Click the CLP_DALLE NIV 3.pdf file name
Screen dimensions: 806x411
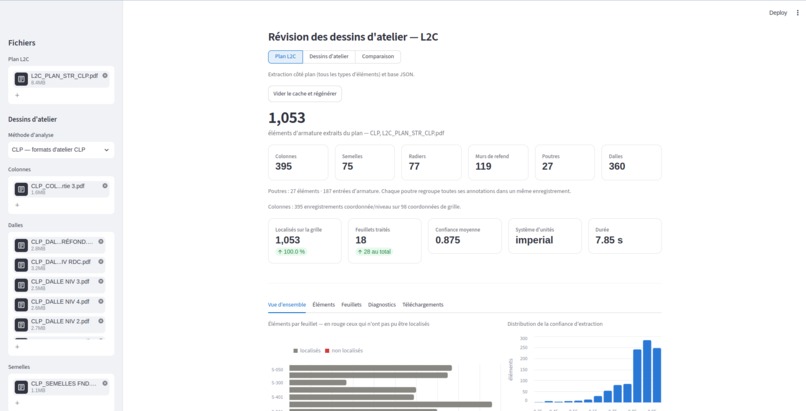point(60,282)
